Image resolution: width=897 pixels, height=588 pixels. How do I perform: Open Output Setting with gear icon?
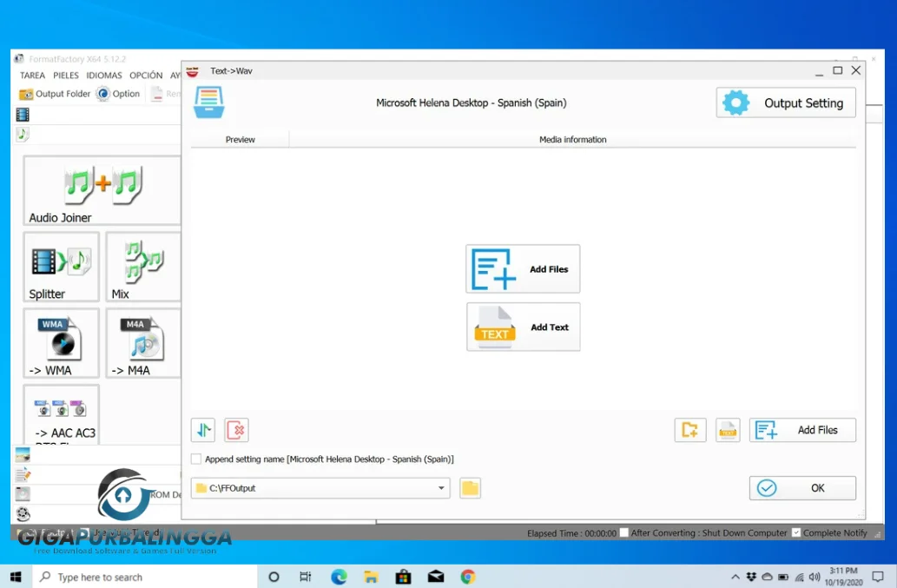(786, 103)
